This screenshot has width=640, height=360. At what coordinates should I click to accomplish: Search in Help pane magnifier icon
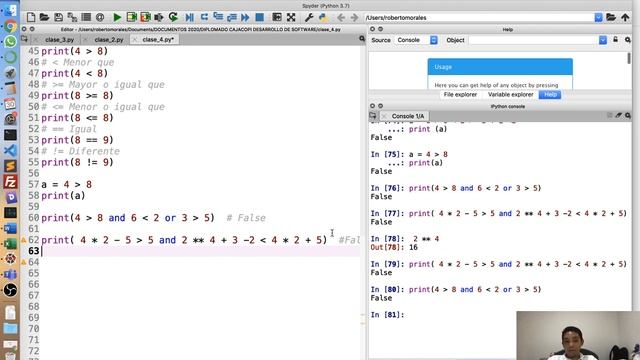(x=628, y=40)
